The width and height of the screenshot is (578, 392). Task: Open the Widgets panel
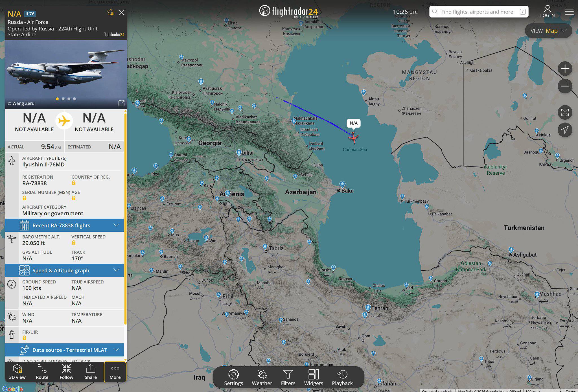pyautogui.click(x=314, y=378)
